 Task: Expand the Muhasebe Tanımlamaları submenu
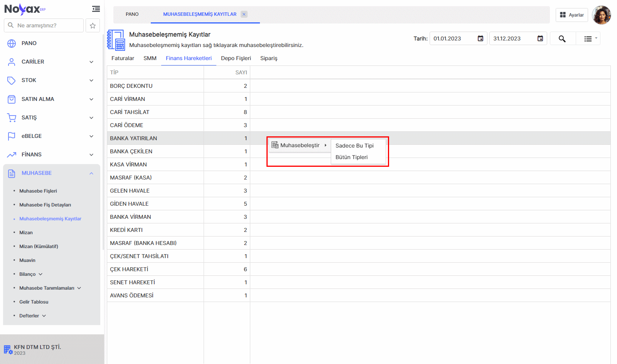pos(79,288)
